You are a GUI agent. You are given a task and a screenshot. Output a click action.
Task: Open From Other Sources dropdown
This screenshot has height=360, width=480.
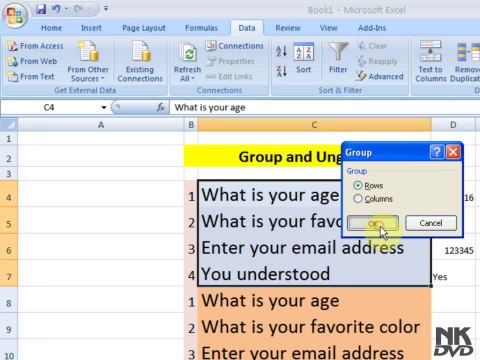pos(88,61)
